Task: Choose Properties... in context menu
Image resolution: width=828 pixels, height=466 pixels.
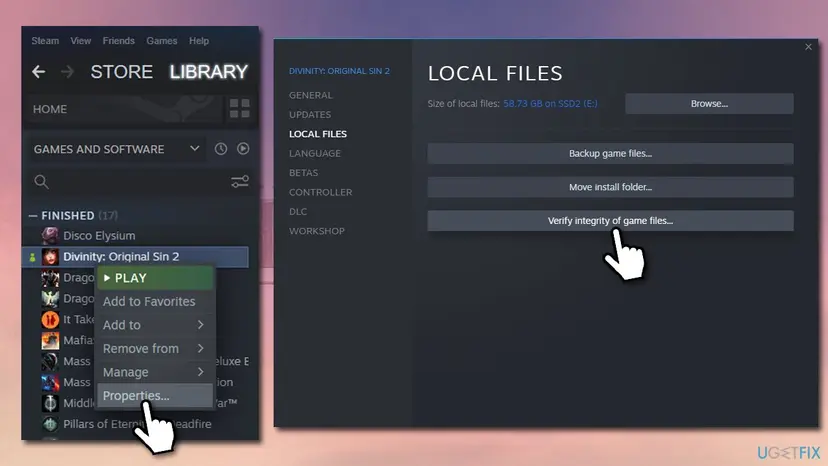Action: (x=155, y=396)
